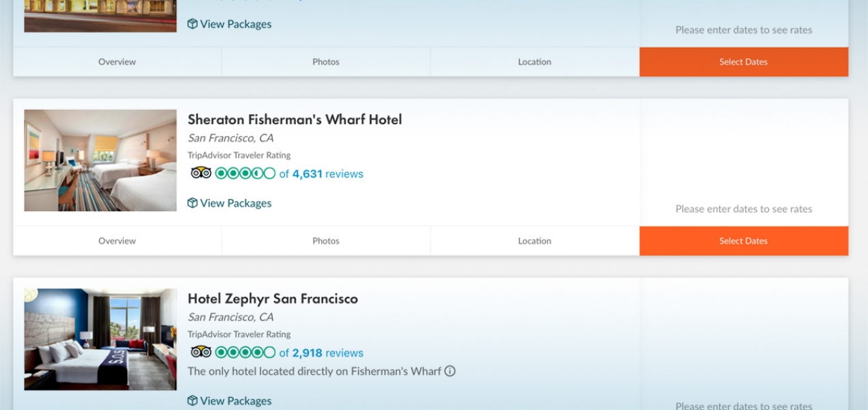Open the Photos tab of the Sheraton card

(x=326, y=241)
